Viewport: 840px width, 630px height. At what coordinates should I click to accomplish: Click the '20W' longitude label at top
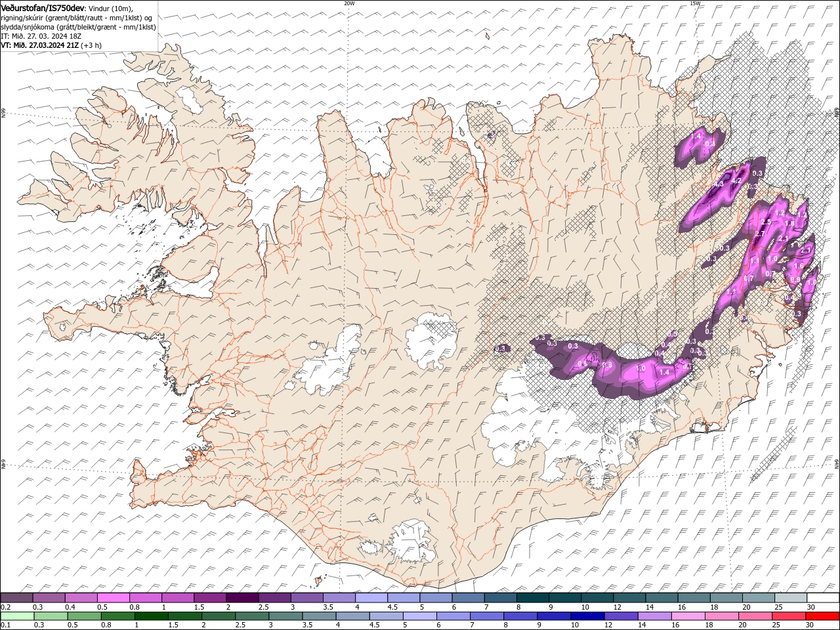pos(349,3)
